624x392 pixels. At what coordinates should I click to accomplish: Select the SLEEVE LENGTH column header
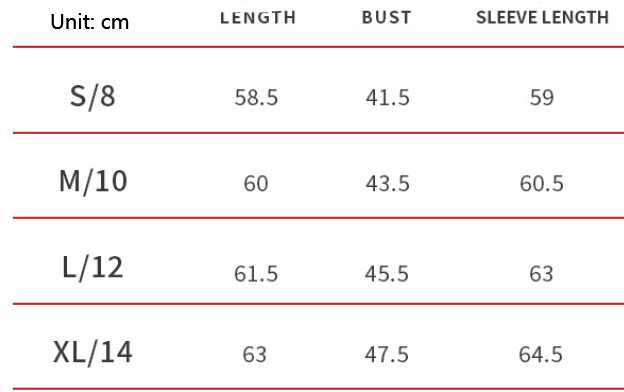(542, 18)
